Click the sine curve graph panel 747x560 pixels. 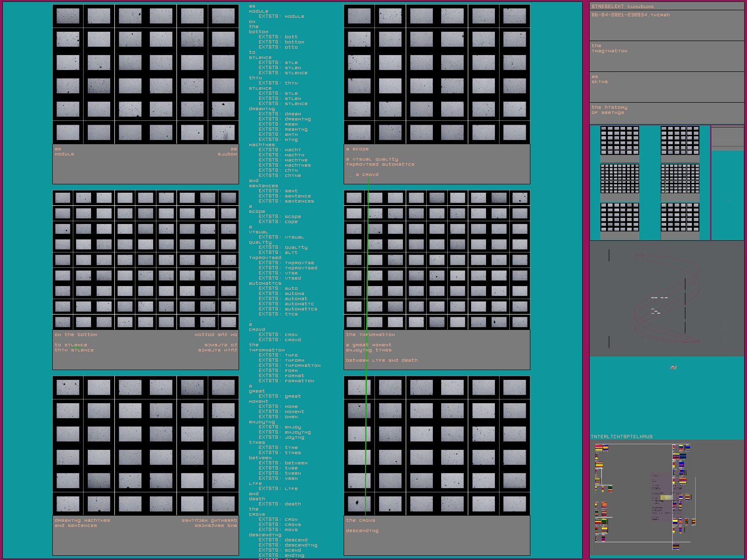click(666, 299)
